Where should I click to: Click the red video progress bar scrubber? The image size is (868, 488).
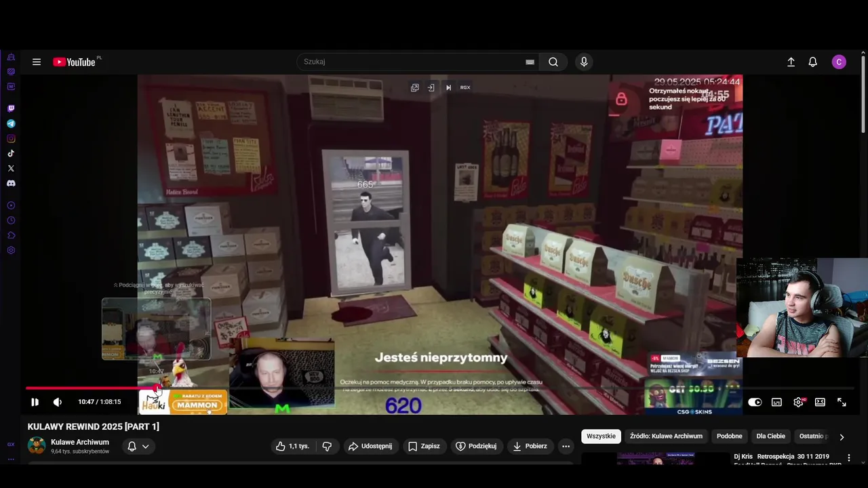(157, 388)
